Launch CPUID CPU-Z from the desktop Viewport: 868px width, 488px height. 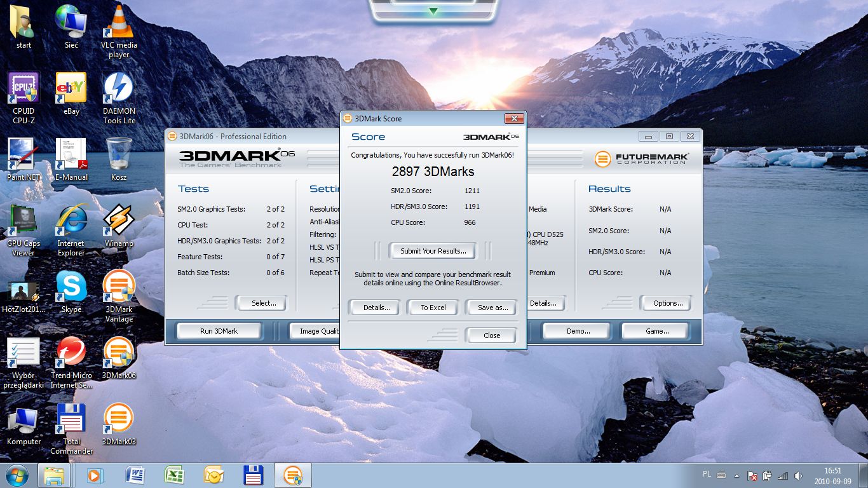tap(24, 98)
